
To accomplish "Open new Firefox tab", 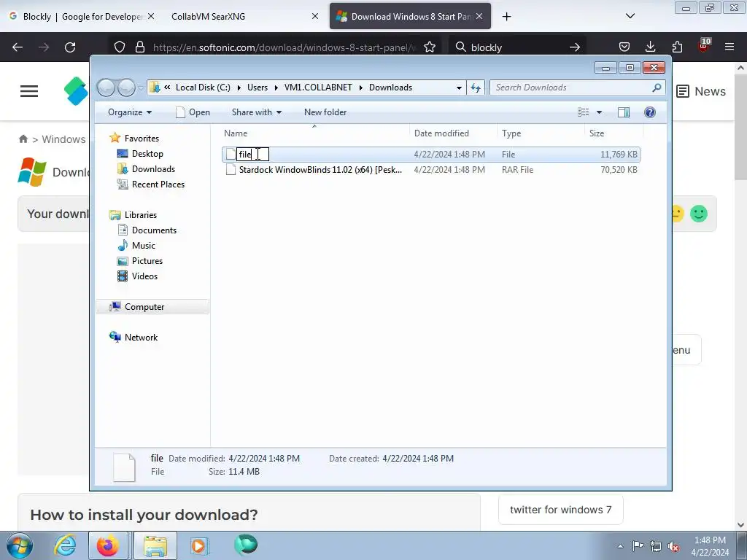I will tap(506, 17).
